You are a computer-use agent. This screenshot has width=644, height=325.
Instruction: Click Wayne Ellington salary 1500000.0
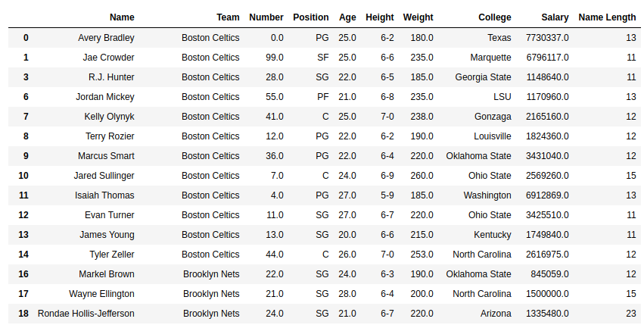pos(547,294)
